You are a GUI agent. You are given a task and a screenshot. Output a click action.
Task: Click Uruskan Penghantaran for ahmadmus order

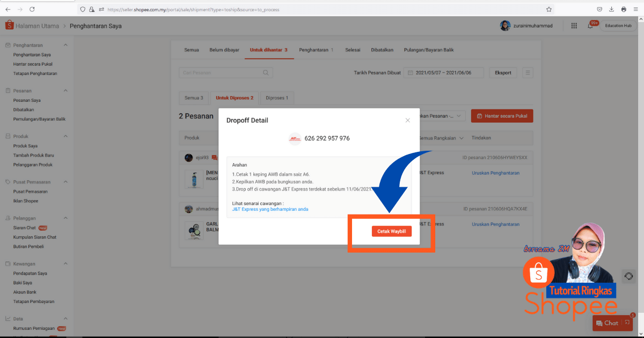(x=495, y=224)
